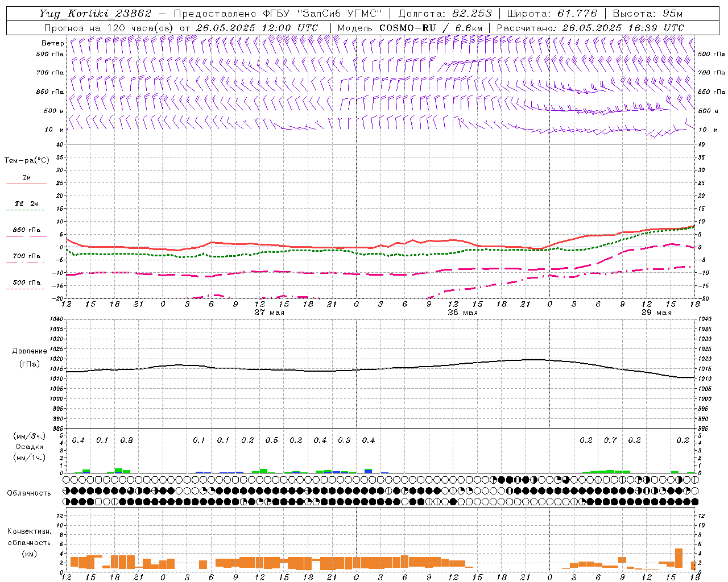Image resolution: width=728 pixels, height=582 pixels.
Task: Click the "700 гПа" temperature legend entry
Action: [x=27, y=256]
